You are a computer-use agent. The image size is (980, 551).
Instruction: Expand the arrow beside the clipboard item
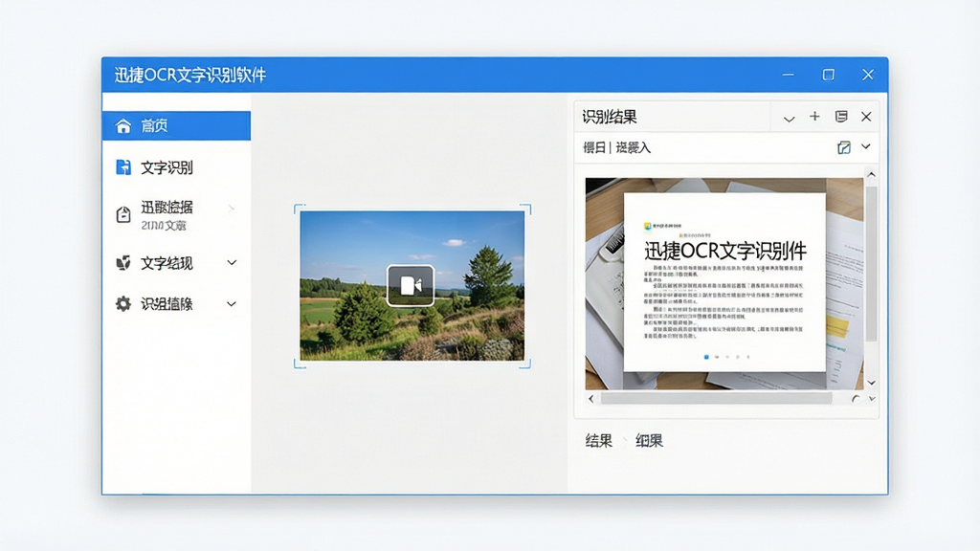click(232, 208)
